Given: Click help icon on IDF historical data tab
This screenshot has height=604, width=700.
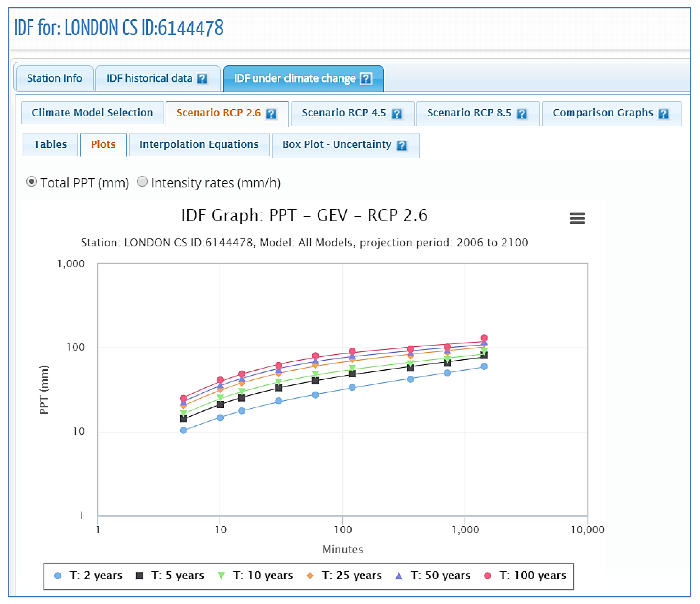Looking at the screenshot, I should (x=202, y=79).
